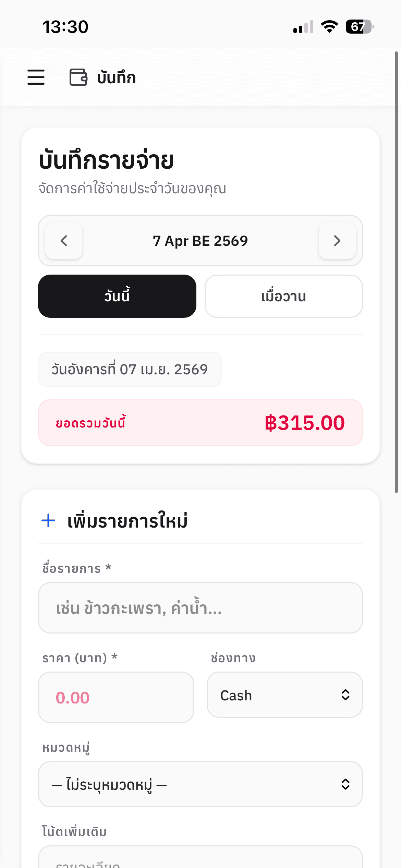Open the hamburger menu

pos(36,77)
